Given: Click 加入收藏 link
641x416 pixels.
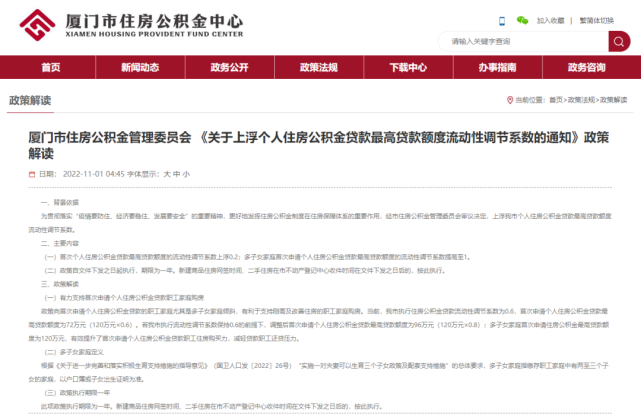Looking at the screenshot, I should (550, 20).
